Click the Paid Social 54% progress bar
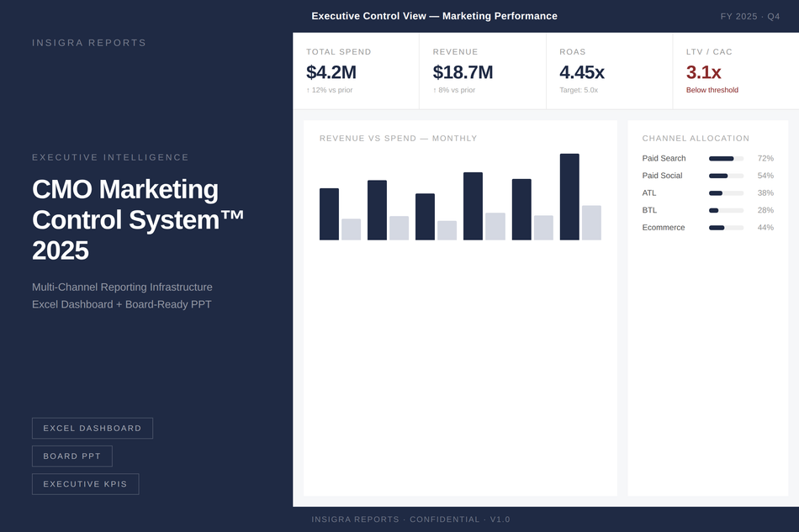 725,176
